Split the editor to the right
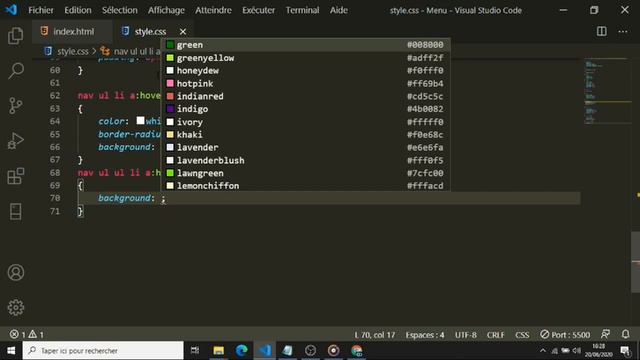This screenshot has width=640, height=360. (602, 31)
